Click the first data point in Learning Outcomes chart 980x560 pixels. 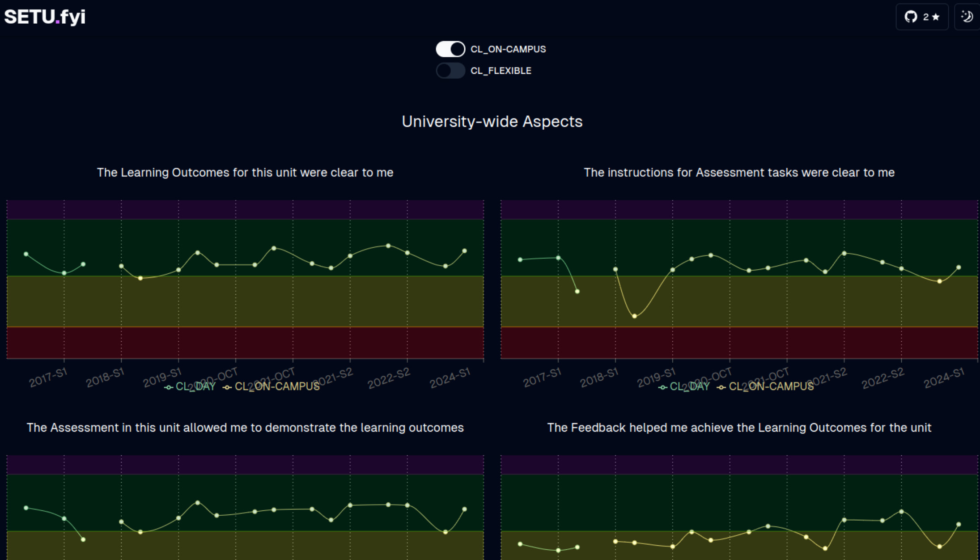26,254
